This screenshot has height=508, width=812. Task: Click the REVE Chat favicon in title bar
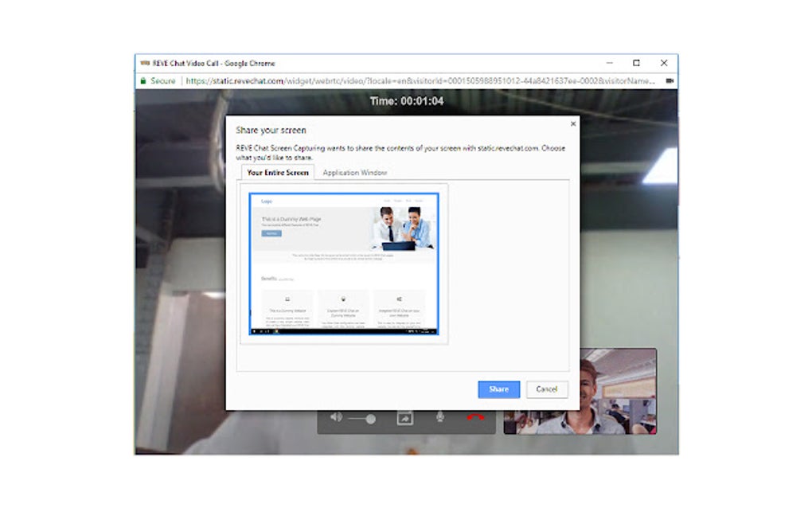(x=145, y=62)
